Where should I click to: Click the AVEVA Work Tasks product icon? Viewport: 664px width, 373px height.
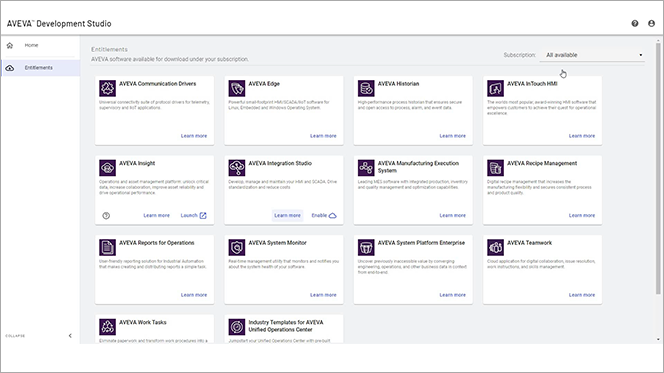(108, 327)
